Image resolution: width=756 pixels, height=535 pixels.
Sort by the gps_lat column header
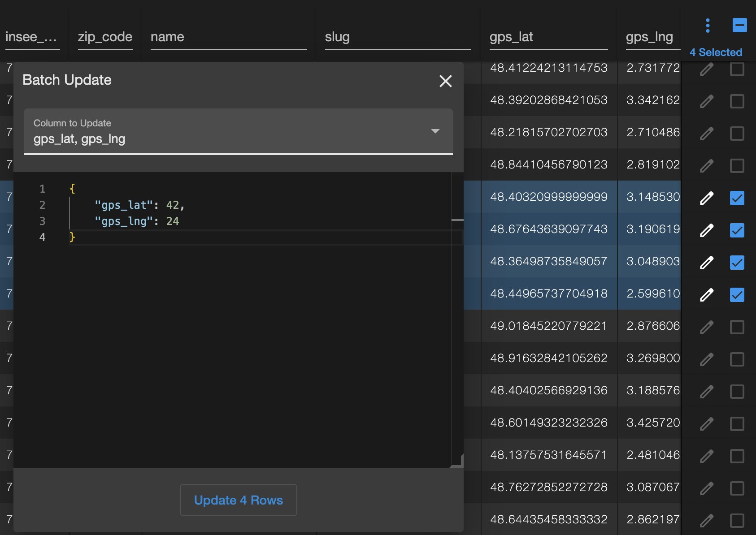pos(511,37)
